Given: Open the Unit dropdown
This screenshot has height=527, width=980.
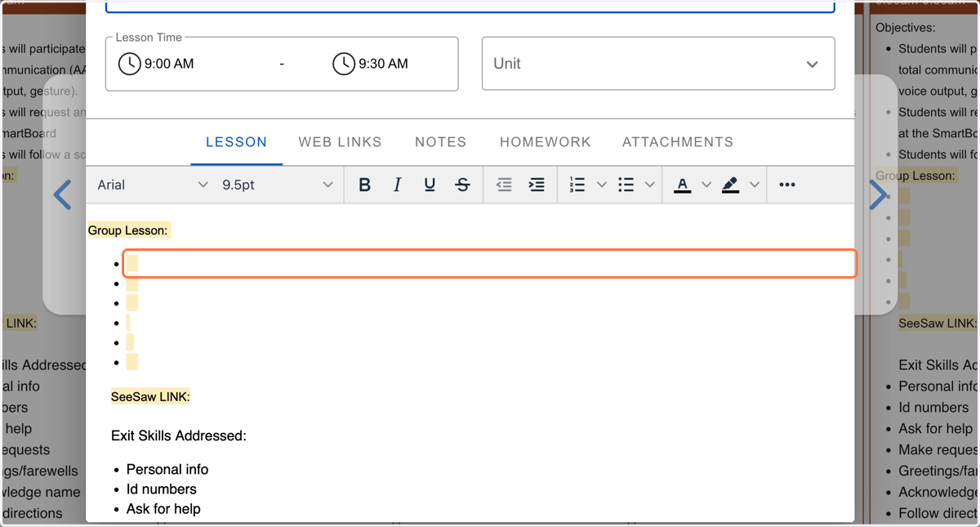Looking at the screenshot, I should click(658, 64).
